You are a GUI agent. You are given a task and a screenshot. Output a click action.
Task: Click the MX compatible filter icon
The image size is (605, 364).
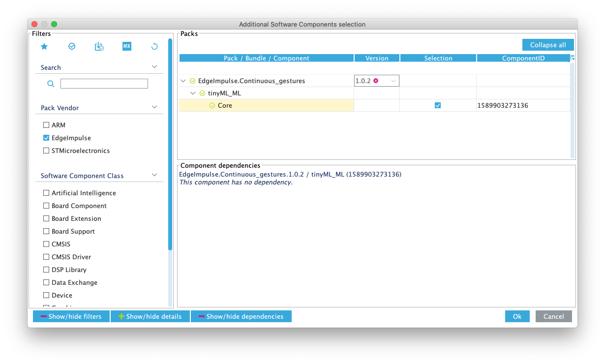tap(127, 46)
